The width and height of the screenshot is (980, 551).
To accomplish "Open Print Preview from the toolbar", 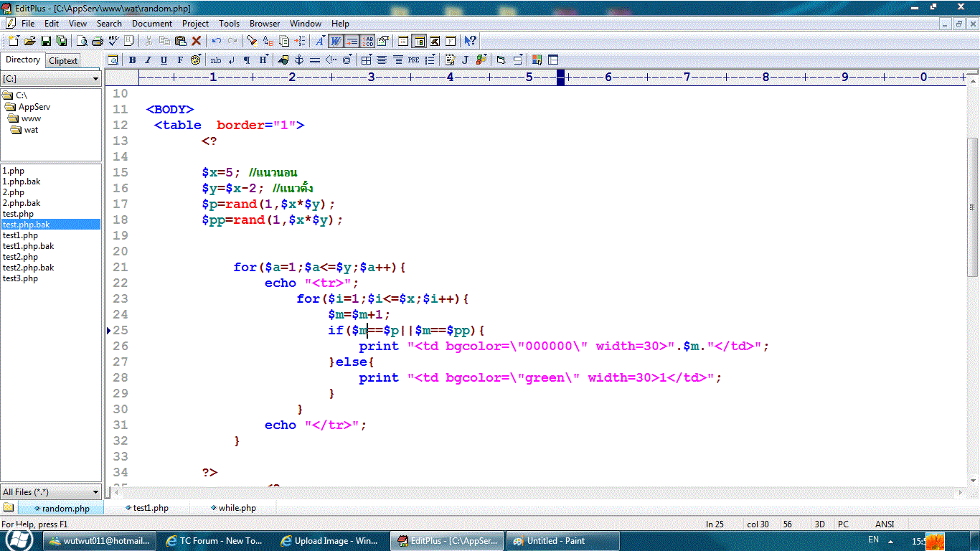I will tap(82, 41).
